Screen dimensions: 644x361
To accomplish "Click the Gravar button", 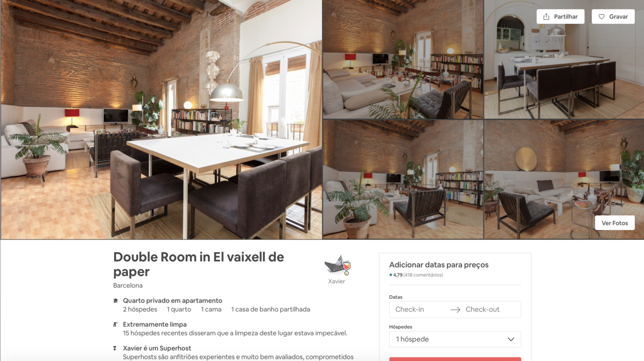I will [x=613, y=17].
